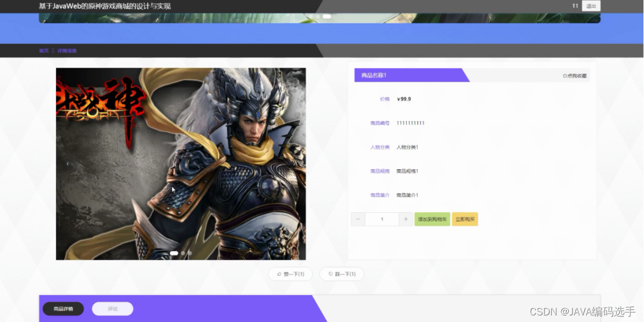Click the 价格 field label

point(385,99)
